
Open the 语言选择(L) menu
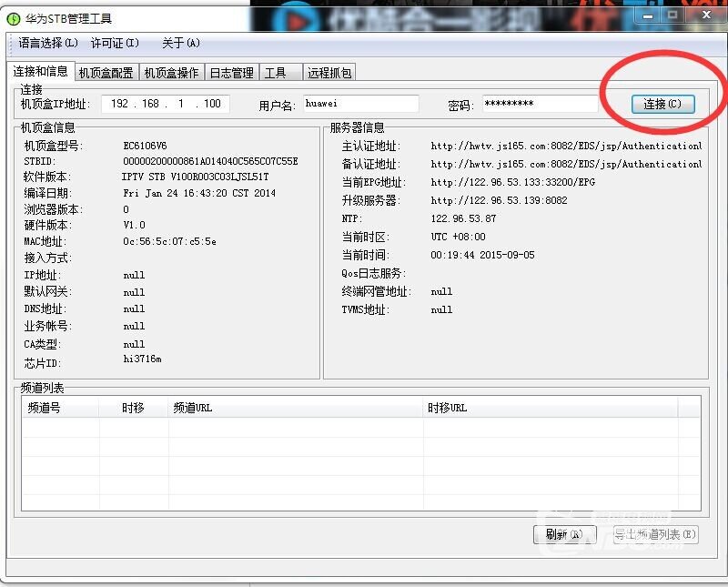(48, 43)
